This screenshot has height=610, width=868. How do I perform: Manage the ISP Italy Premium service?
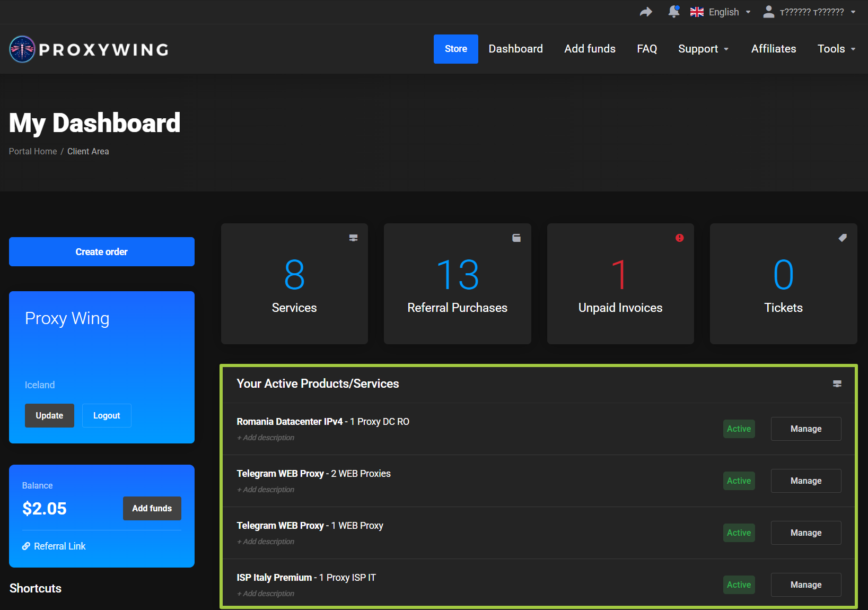pos(806,585)
